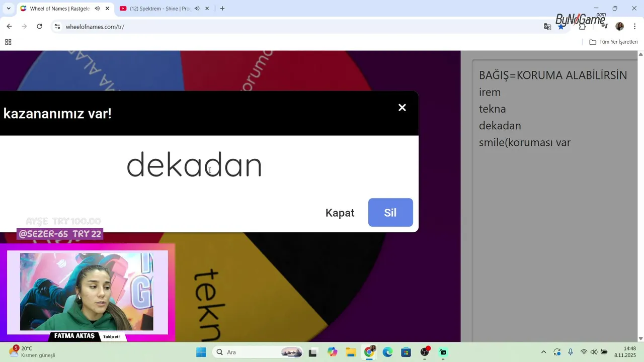Open the Windows Start menu

(x=201, y=352)
